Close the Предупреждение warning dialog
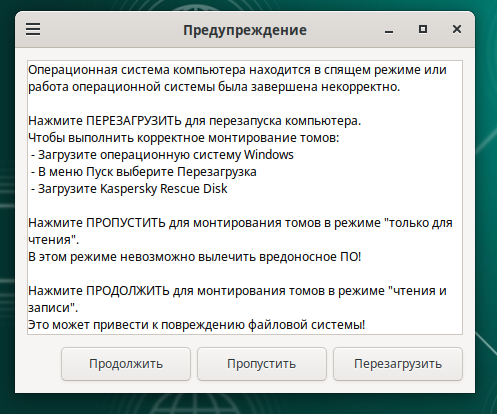Image resolution: width=497 pixels, height=414 pixels. tap(457, 29)
